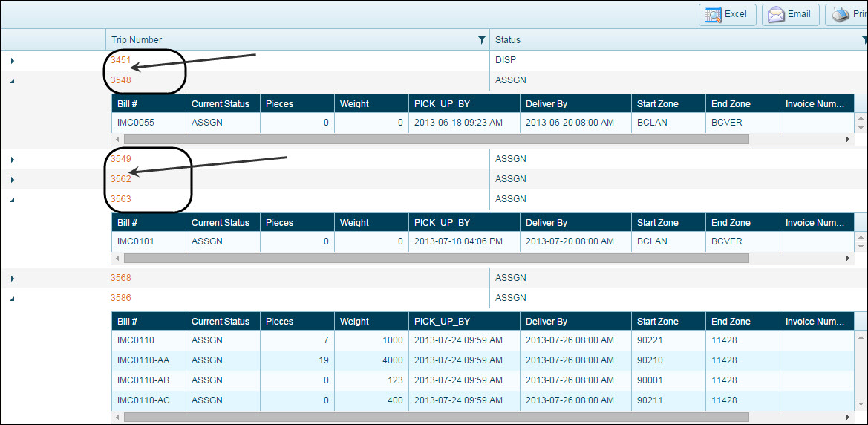
Task: Open trip number 3549 link
Action: 121,158
